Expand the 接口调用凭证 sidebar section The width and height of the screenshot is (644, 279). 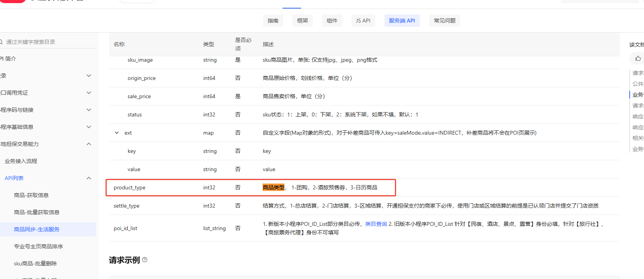tap(89, 93)
